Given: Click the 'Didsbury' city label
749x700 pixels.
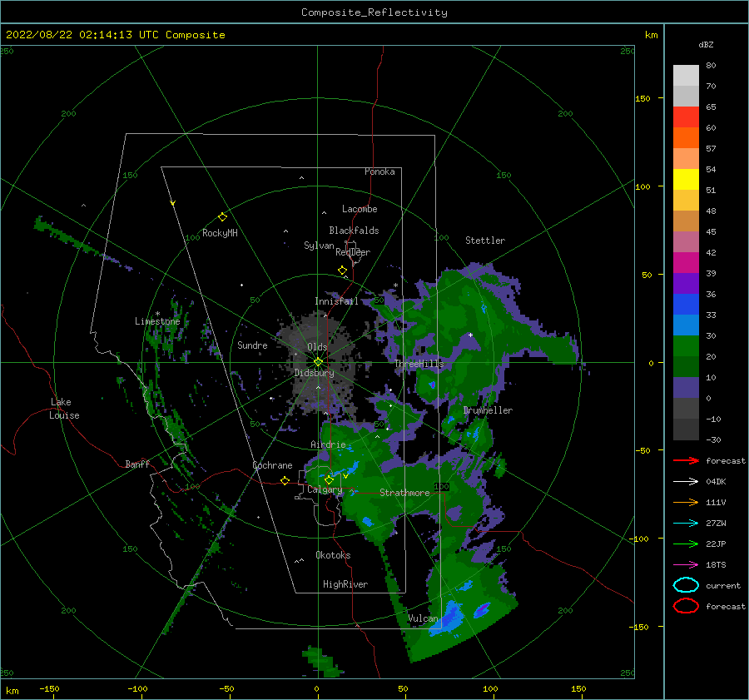Looking at the screenshot, I should 315,373.
